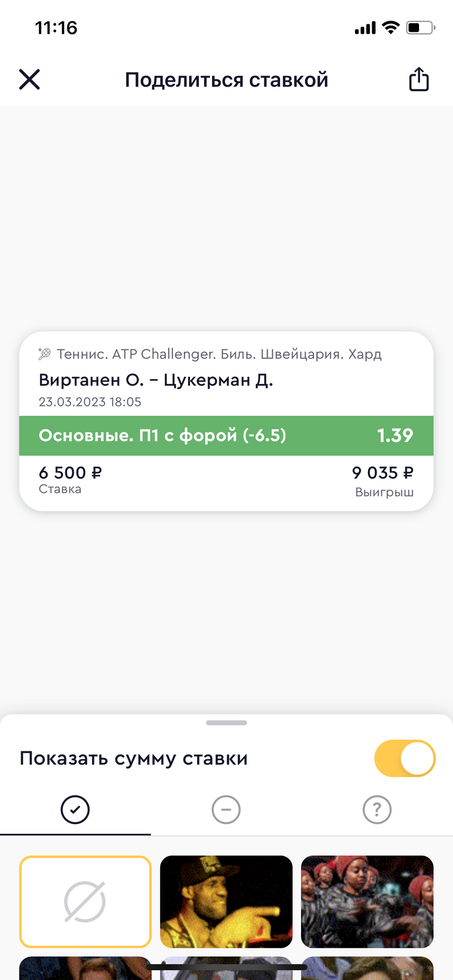Close the share bet screen
Viewport: 453px width, 980px height.
point(30,79)
